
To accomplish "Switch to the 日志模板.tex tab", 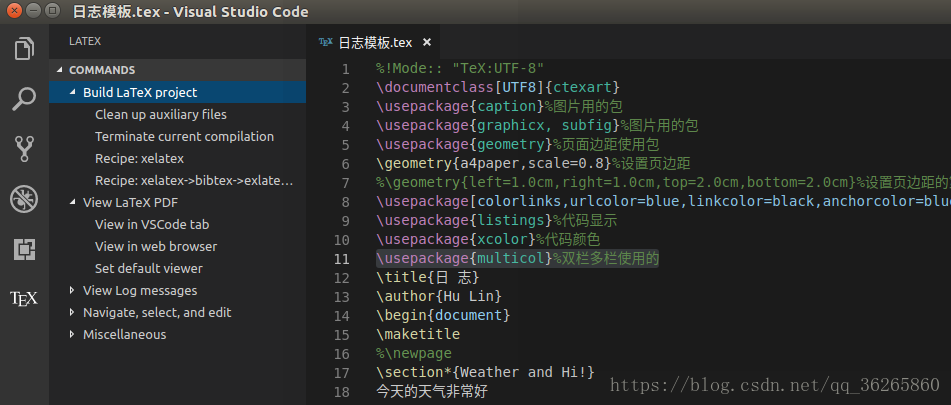I will pos(371,42).
